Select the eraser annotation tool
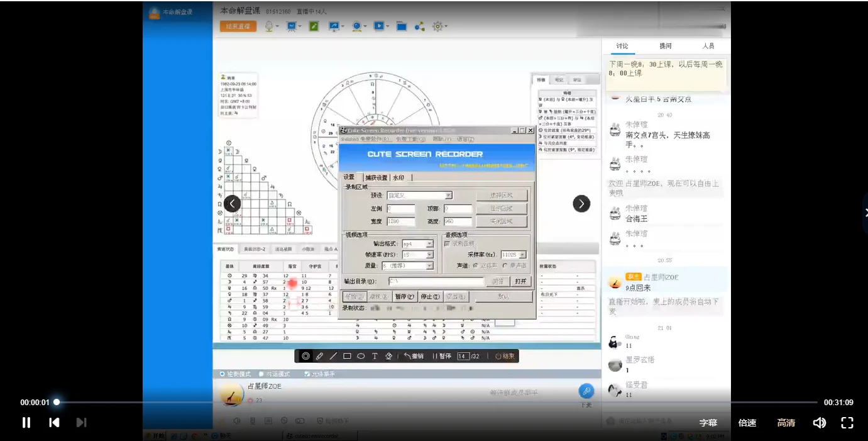 (388, 356)
